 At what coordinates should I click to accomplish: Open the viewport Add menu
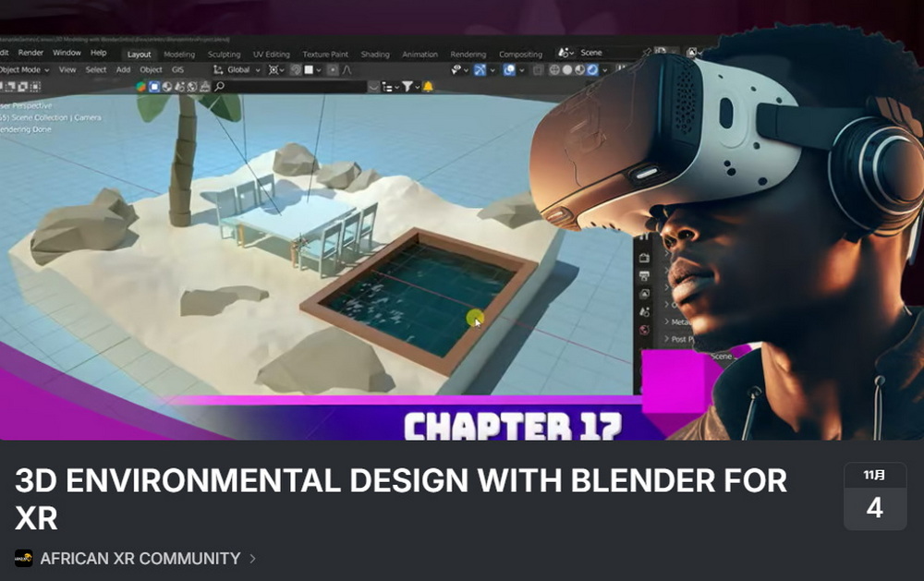pyautogui.click(x=123, y=69)
